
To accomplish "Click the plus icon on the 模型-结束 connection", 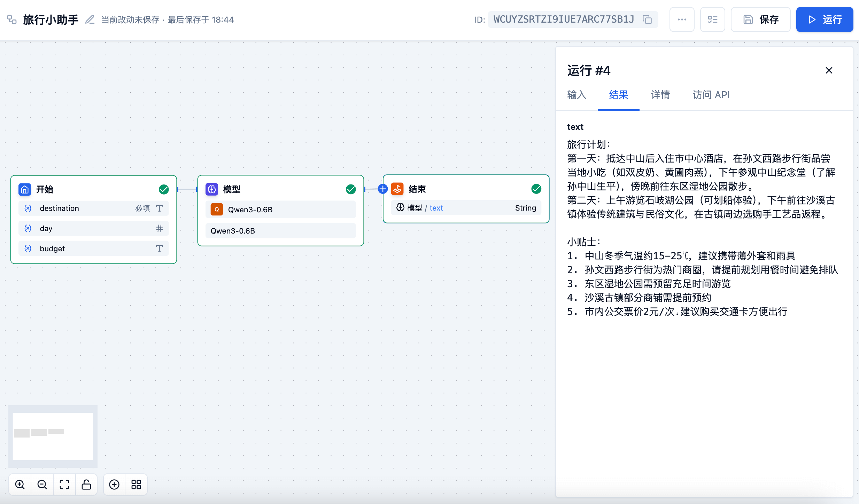I will tap(382, 189).
